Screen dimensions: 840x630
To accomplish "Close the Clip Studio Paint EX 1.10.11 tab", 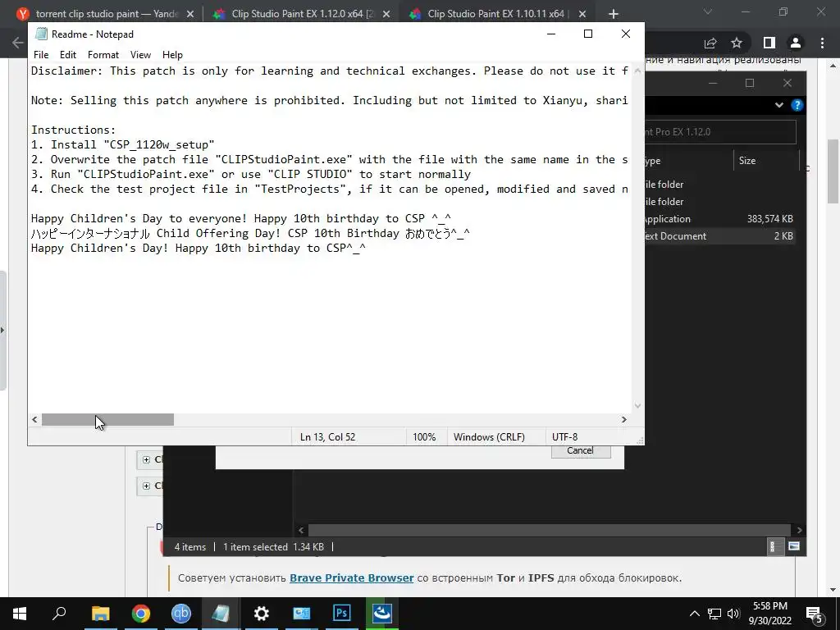I will 582,15.
